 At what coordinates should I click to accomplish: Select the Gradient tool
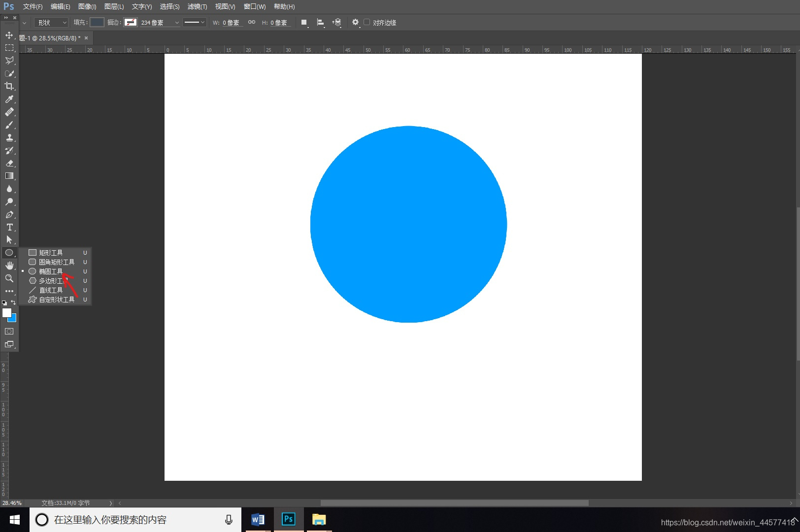[x=9, y=176]
